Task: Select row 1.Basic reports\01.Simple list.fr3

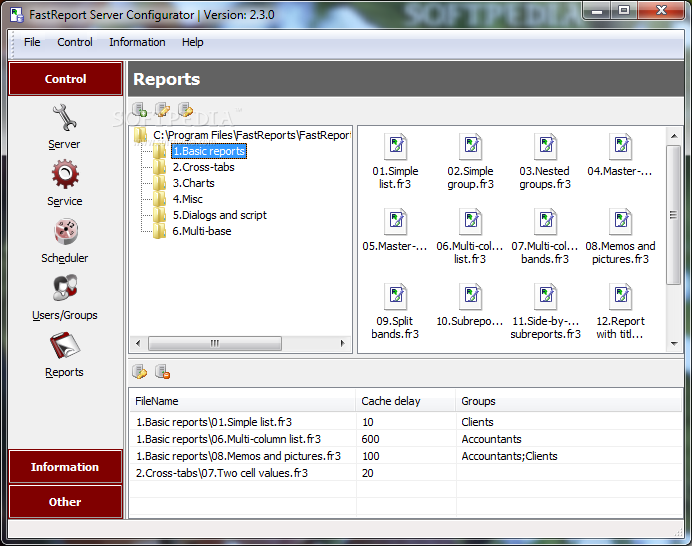Action: (406, 422)
